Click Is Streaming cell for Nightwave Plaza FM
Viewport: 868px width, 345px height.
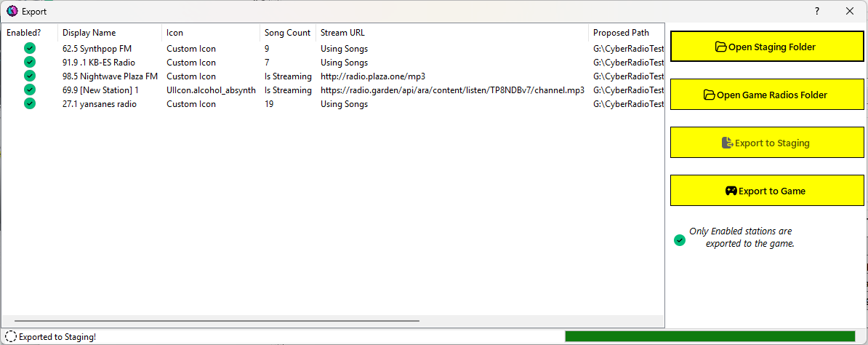click(x=288, y=76)
